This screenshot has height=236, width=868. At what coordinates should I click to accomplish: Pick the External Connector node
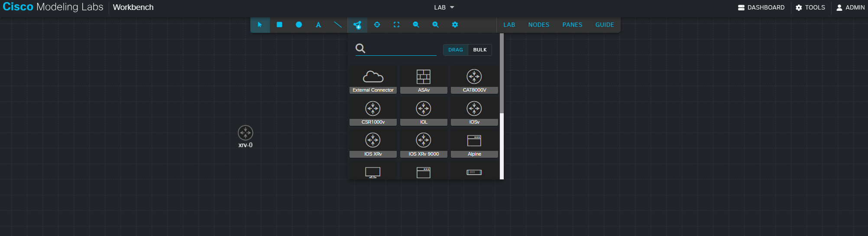pos(373,80)
